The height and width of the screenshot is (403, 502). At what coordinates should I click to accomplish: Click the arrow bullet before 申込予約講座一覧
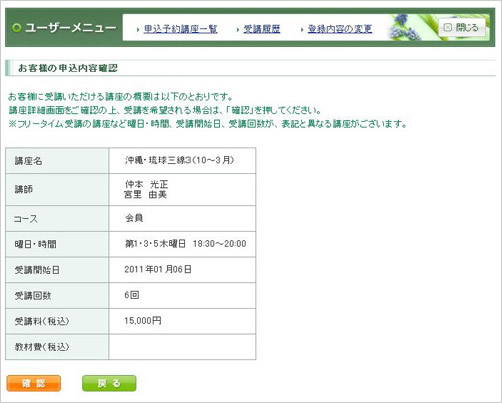[138, 30]
